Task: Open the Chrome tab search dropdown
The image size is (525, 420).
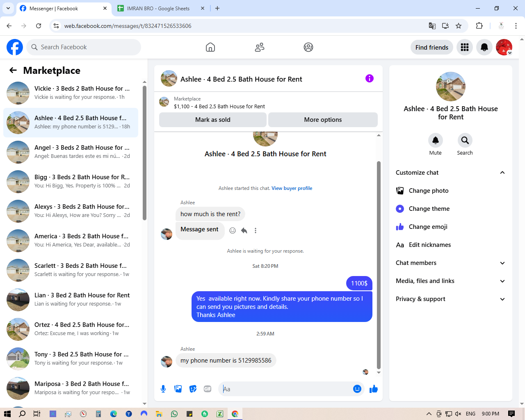Action: pyautogui.click(x=8, y=8)
